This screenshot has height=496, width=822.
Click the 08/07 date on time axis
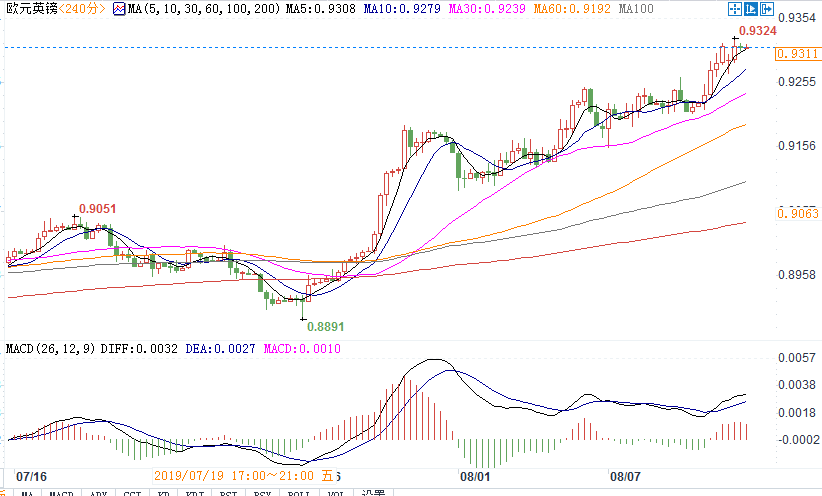[x=626, y=477]
